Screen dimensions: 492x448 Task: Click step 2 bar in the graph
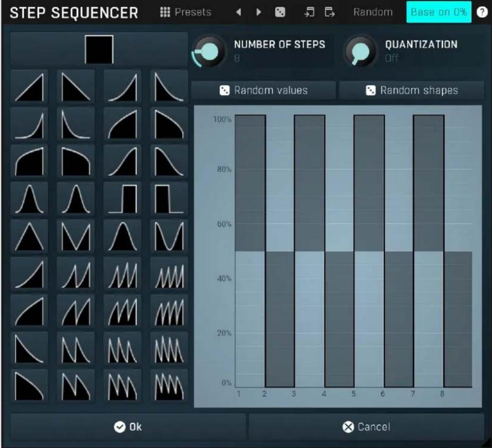(280, 319)
